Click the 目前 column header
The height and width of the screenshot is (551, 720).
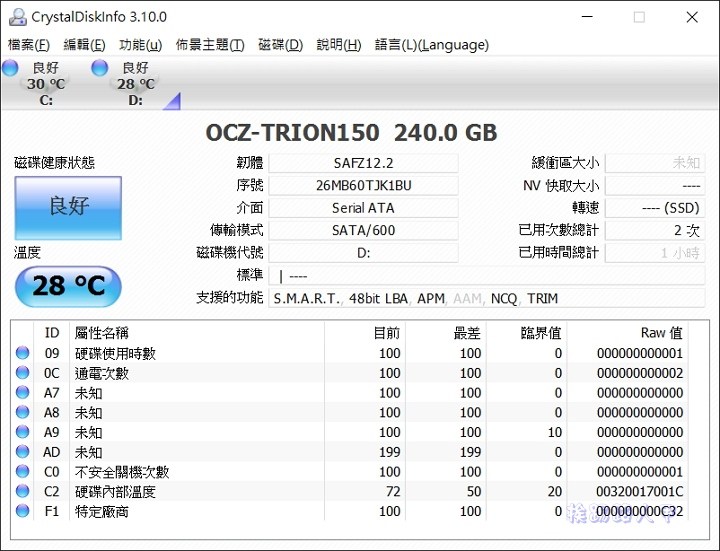click(x=365, y=333)
